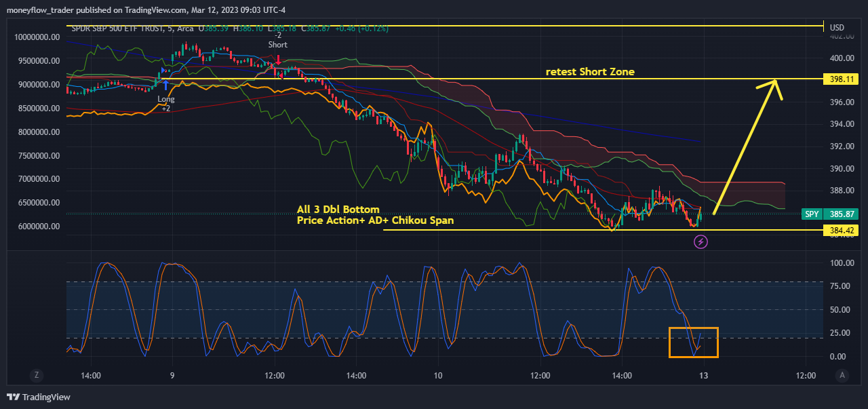Click the red Short signal arrow marker
The width and height of the screenshot is (868, 409).
pos(277,60)
